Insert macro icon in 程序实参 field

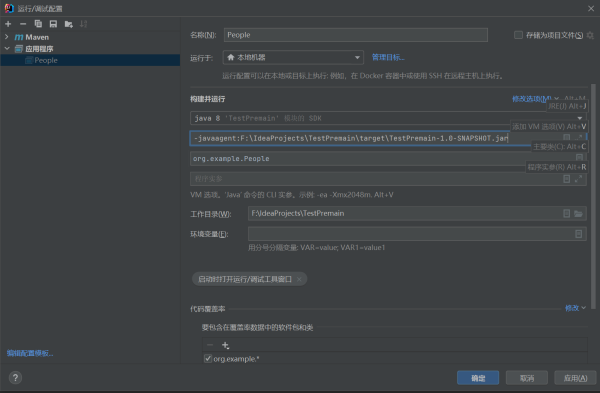coord(567,179)
